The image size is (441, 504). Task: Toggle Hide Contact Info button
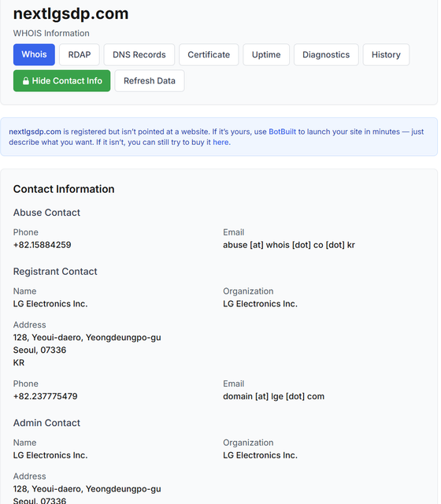(61, 81)
